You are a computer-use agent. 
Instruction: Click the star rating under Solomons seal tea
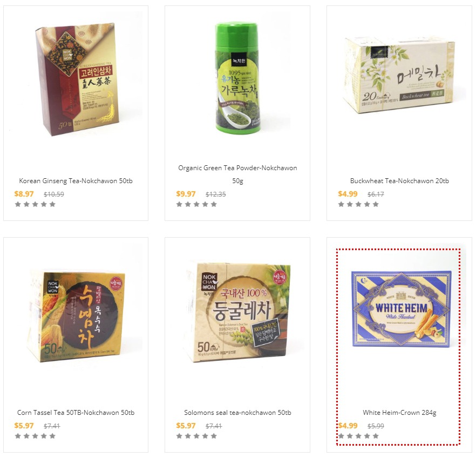click(x=196, y=436)
